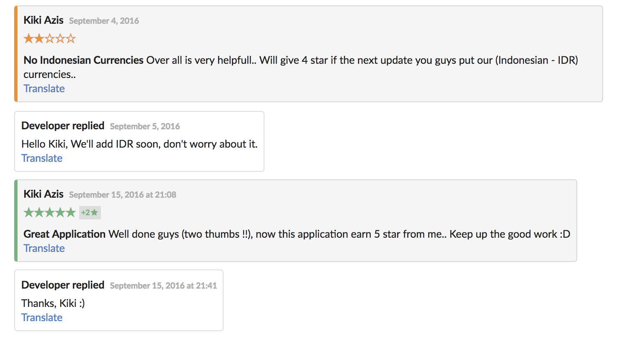Click the orange bar on the two-star review
This screenshot has width=644, height=342.
point(16,54)
